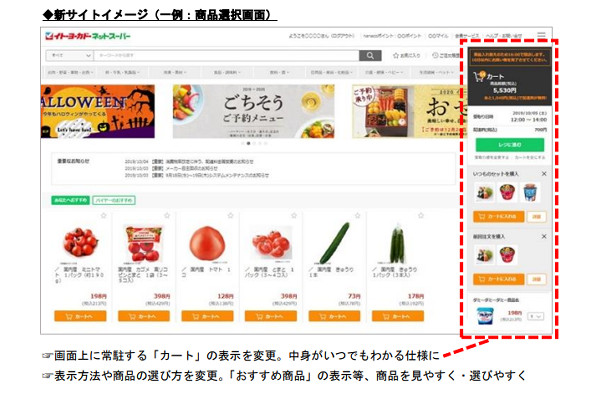Click the Ito-Yokado Net Super logo
The width and height of the screenshot is (600, 400).
(88, 36)
